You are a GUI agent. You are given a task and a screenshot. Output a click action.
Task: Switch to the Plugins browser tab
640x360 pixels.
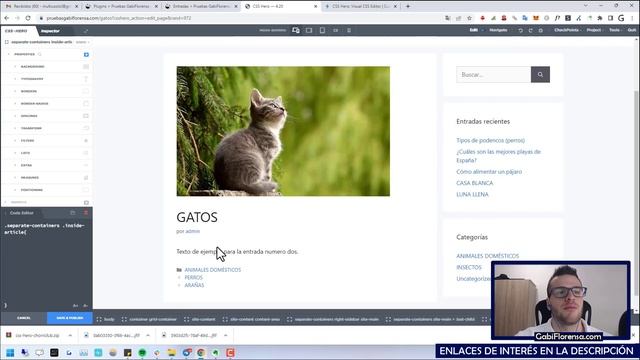(x=121, y=7)
